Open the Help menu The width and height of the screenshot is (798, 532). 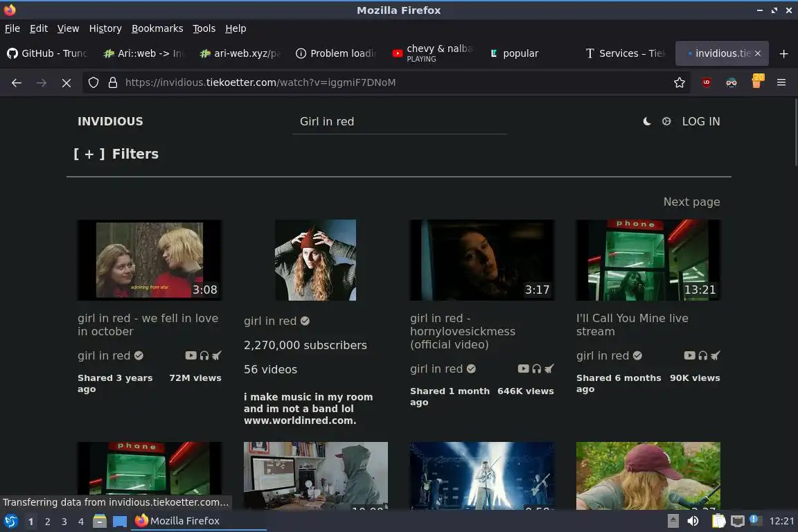tap(236, 28)
